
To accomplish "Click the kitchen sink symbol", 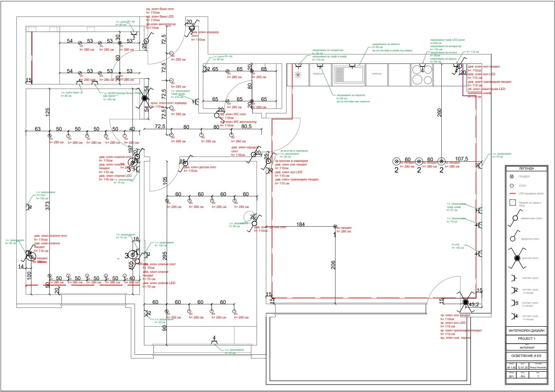I will 348,74.
